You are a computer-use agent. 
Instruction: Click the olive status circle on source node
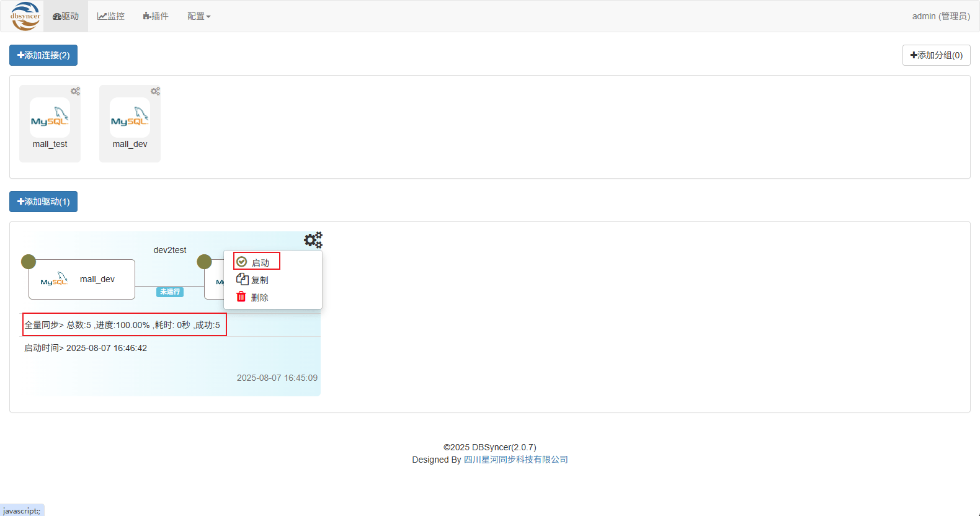point(29,262)
